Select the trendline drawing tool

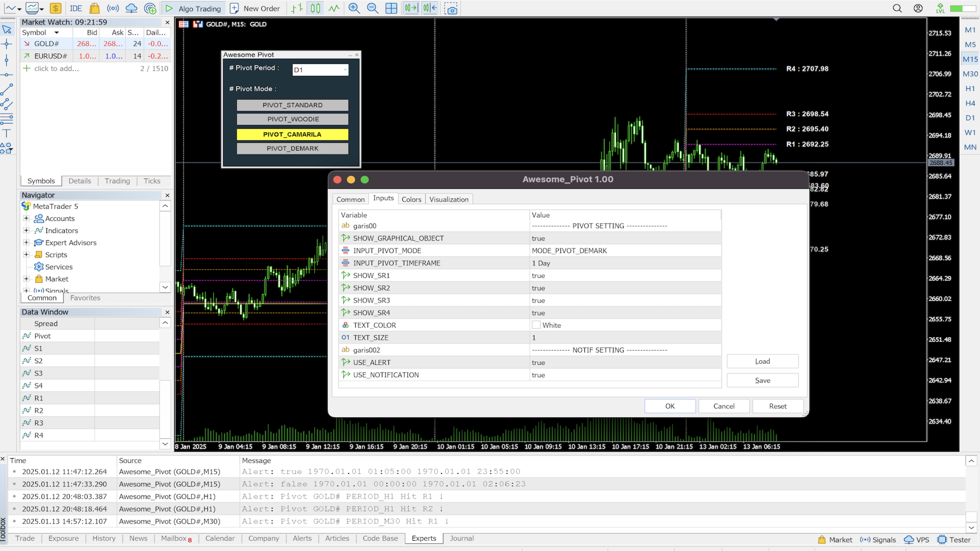pyautogui.click(x=7, y=90)
